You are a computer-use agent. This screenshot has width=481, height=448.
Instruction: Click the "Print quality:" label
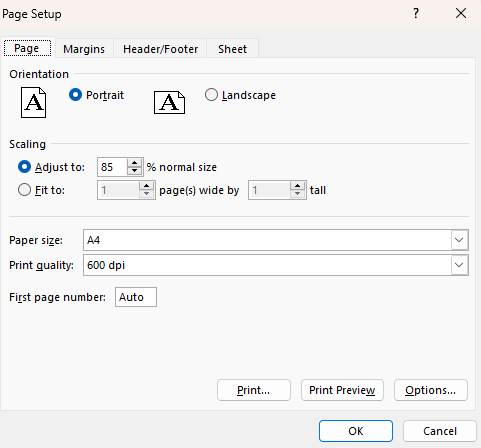tap(41, 265)
